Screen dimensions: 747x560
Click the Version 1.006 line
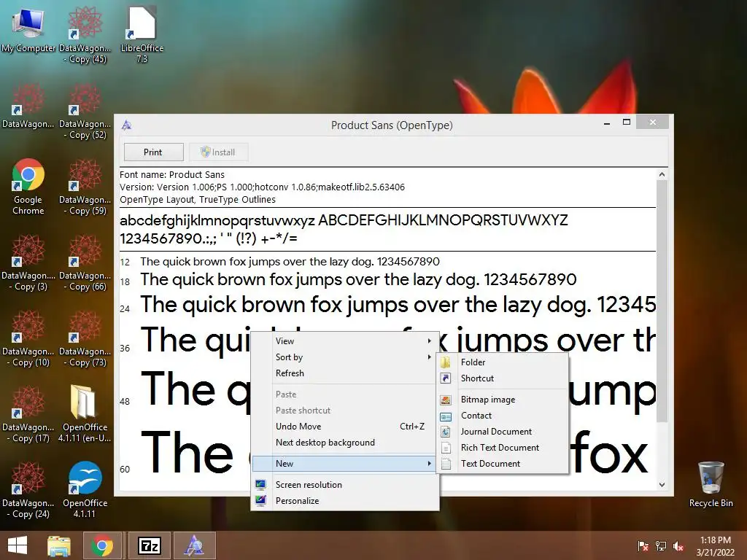pos(262,187)
